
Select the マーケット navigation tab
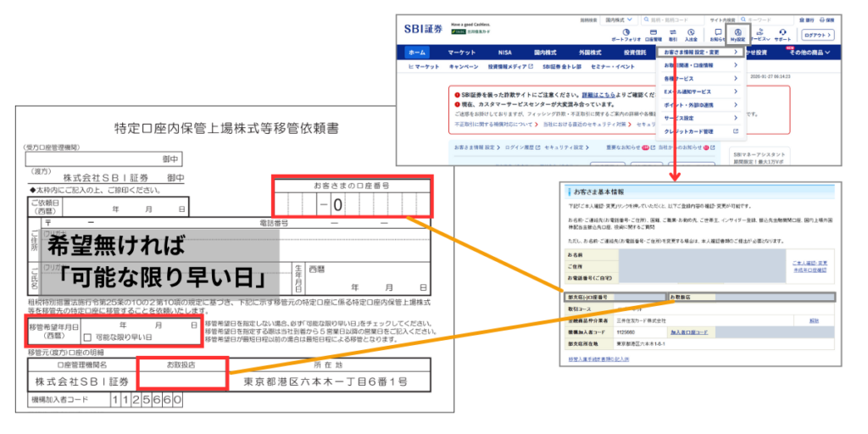pos(462,53)
